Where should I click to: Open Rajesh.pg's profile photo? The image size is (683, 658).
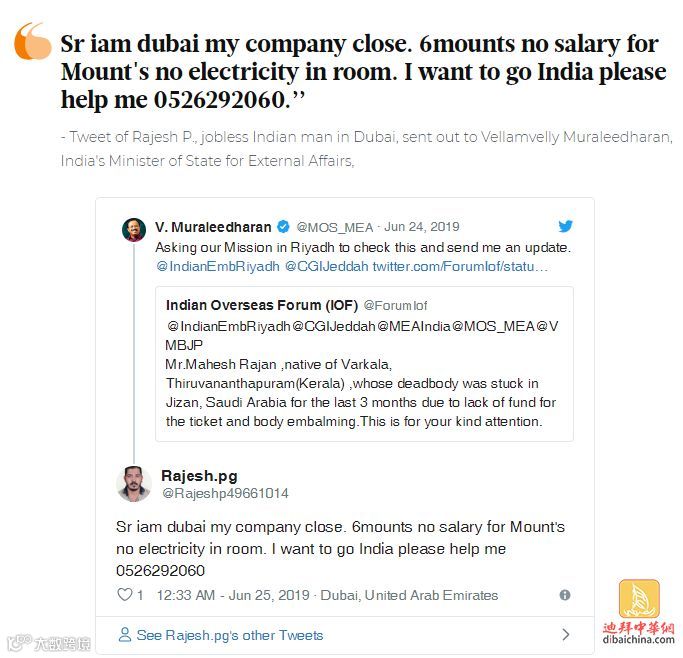[x=134, y=483]
